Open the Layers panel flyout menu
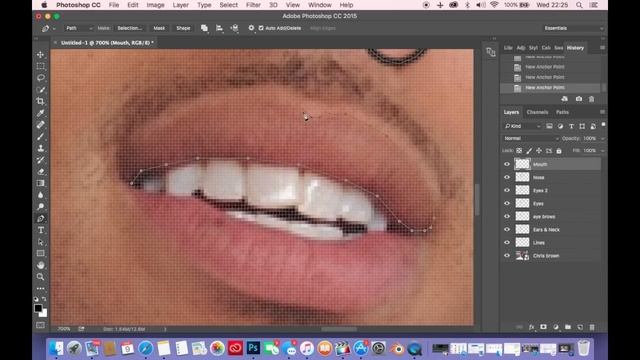This screenshot has height=360, width=640. (602, 112)
